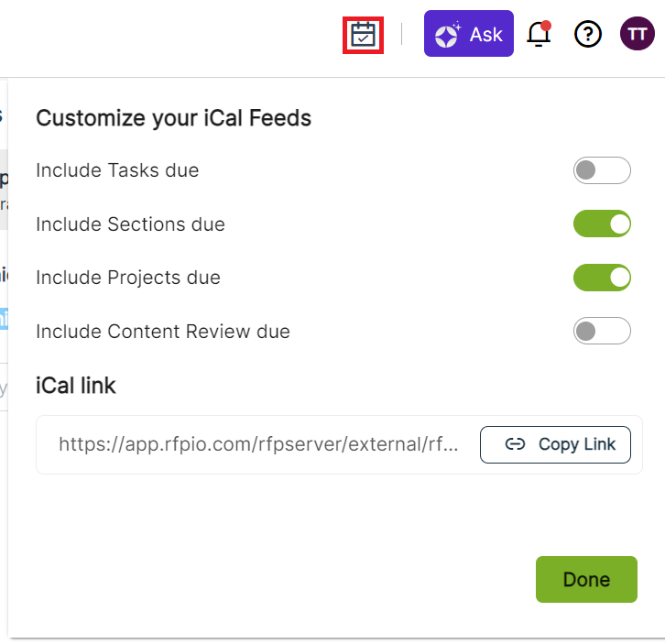Enable Include Content Review due toggle

[x=602, y=331]
